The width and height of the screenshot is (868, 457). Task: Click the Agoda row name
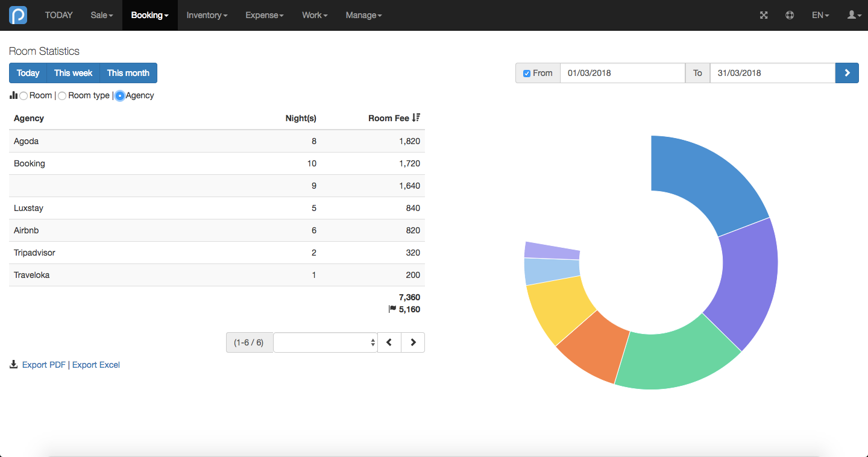point(26,141)
